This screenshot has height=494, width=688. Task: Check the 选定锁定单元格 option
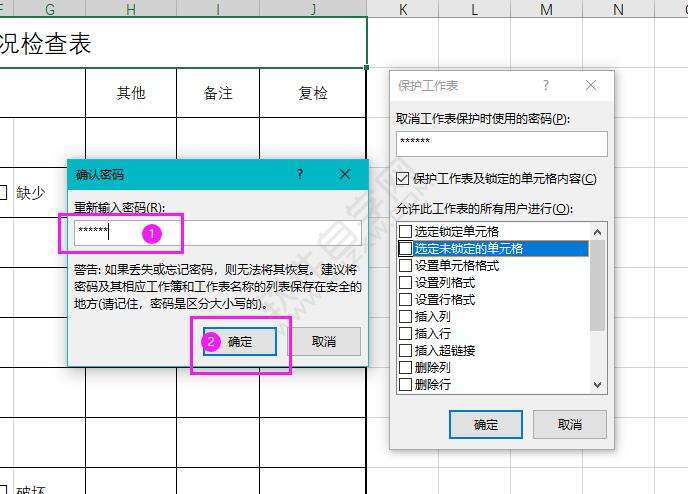pos(405,231)
